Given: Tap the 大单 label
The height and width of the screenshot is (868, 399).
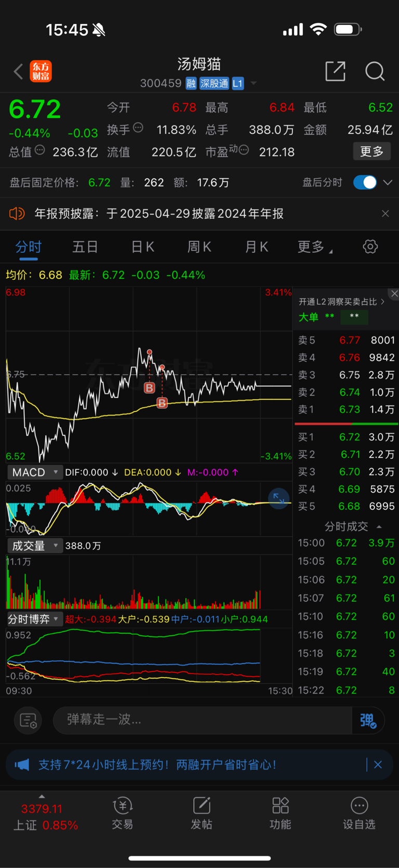Looking at the screenshot, I should pos(309,317).
